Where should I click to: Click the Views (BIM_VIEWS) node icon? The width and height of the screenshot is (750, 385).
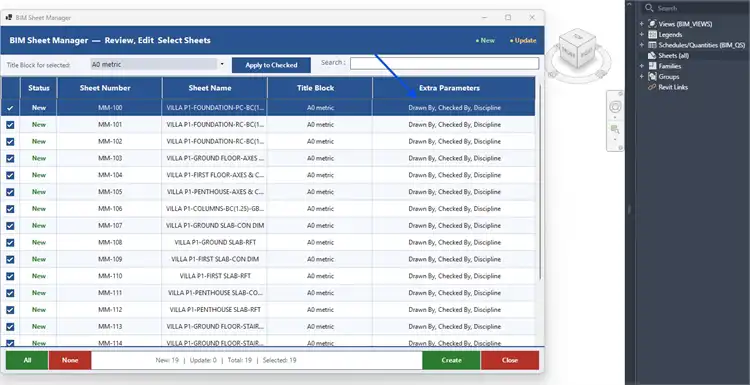[x=652, y=24]
